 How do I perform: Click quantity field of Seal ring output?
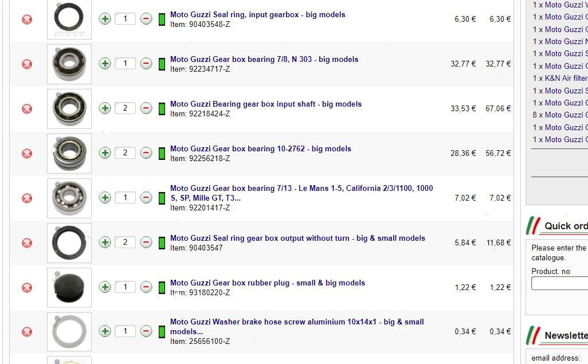point(126,242)
